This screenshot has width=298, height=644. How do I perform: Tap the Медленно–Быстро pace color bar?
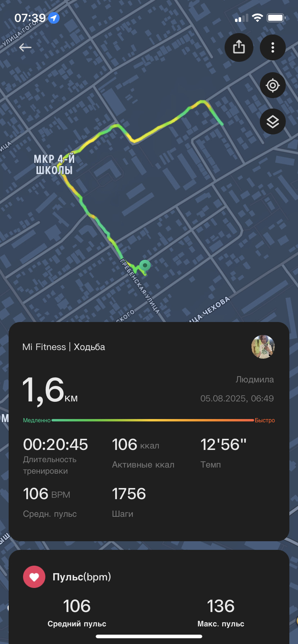[x=153, y=420]
